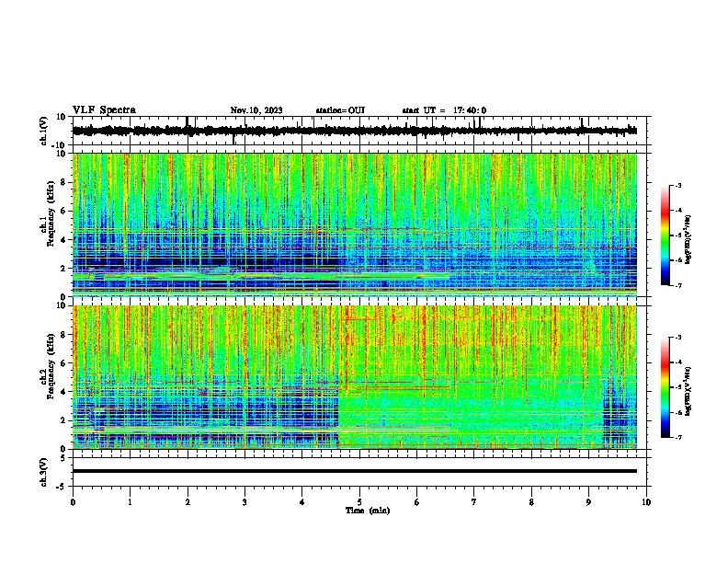Click the ch.3 flat voltage trace
Image resolution: width=728 pixels, height=563 pixels.
(355, 471)
